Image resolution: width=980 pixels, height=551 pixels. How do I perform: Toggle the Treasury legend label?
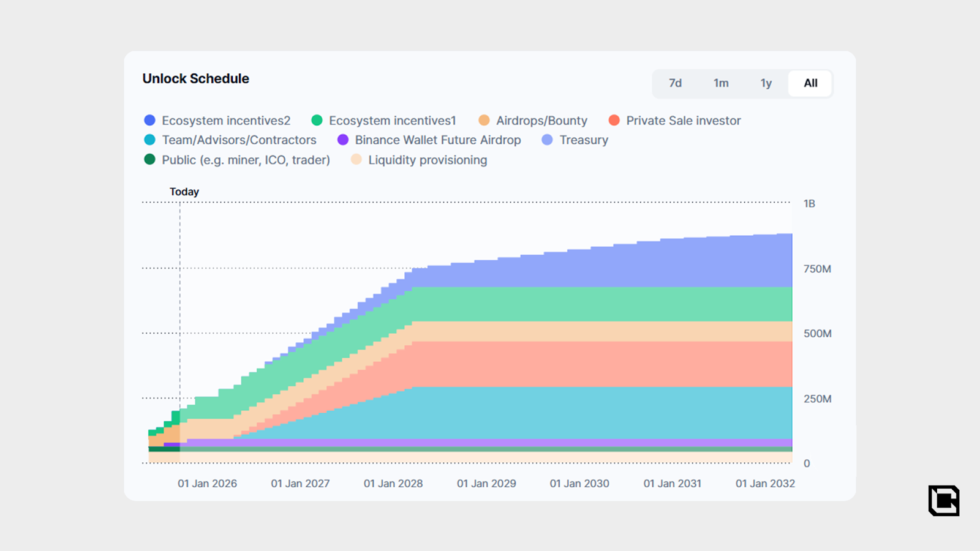click(583, 140)
